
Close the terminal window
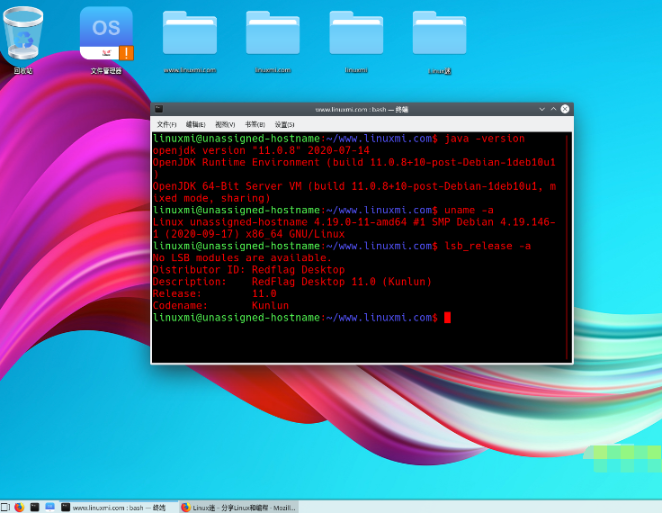(565, 109)
